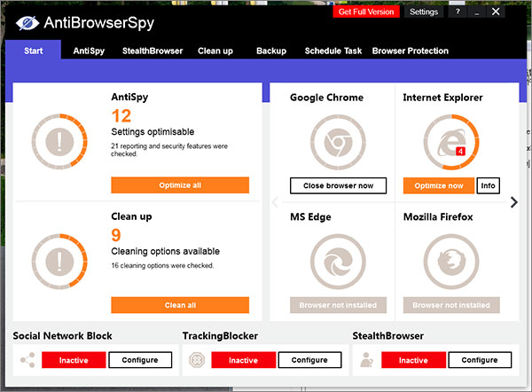
Task: Click the AntiBrowserSpy eye logo
Action: tap(27, 23)
